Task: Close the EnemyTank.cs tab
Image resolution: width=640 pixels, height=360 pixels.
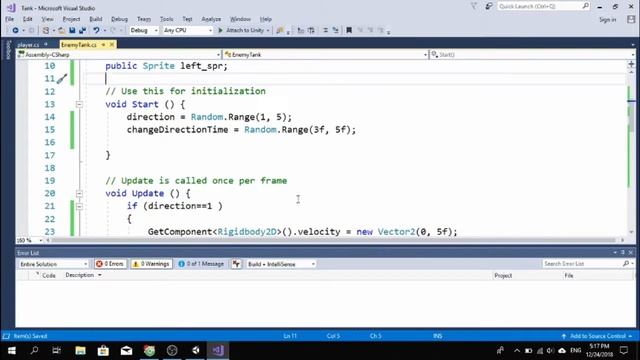Action: [111, 44]
